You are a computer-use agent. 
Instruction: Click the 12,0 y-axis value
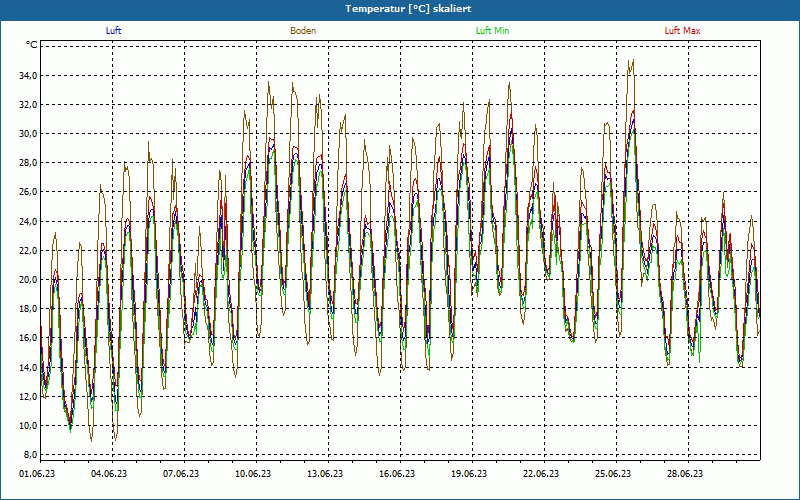point(28,396)
